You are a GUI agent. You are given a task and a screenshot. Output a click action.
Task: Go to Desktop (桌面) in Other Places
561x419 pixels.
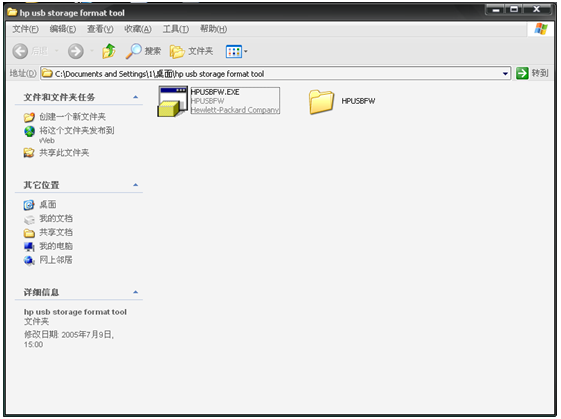(x=48, y=204)
